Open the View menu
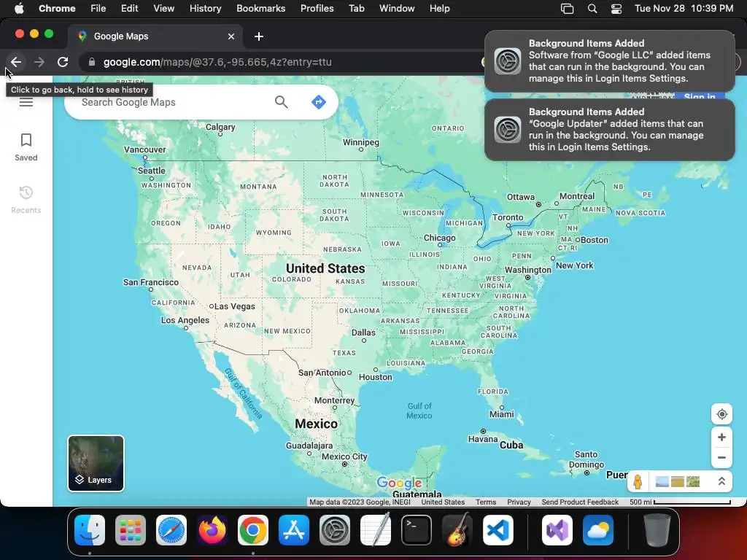 [x=163, y=9]
